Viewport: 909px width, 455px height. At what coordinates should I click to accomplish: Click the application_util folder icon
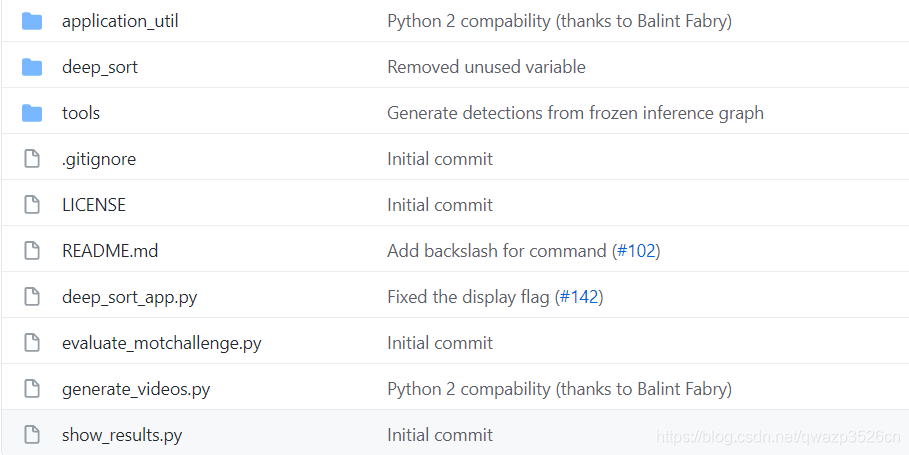(x=32, y=21)
